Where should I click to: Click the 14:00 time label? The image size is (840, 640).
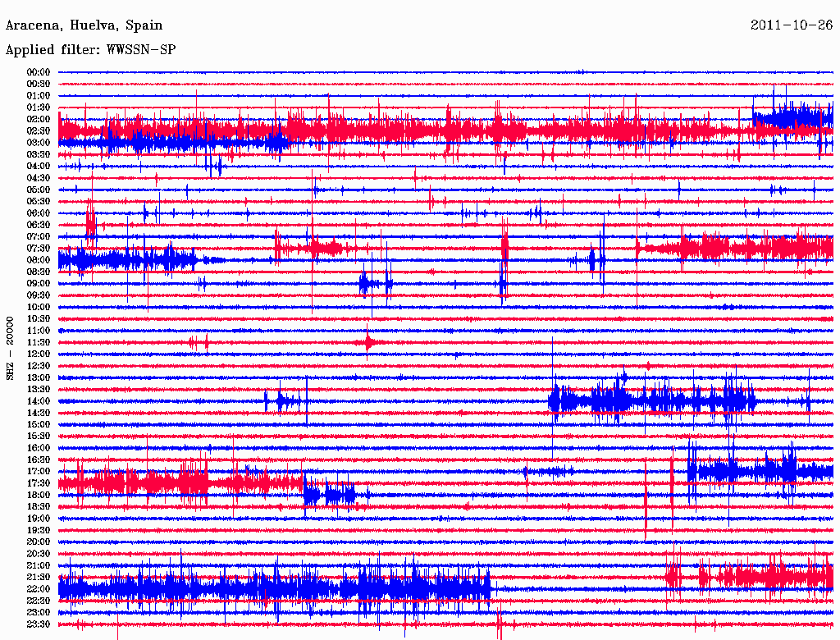tap(38, 401)
